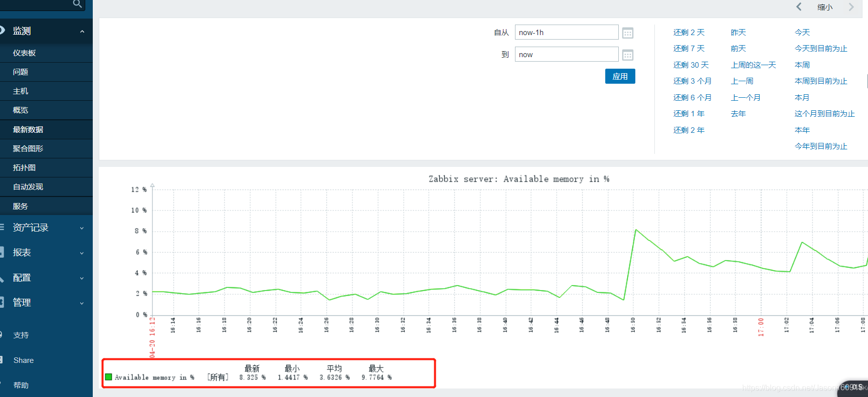Click the 应用 apply button

tap(620, 76)
